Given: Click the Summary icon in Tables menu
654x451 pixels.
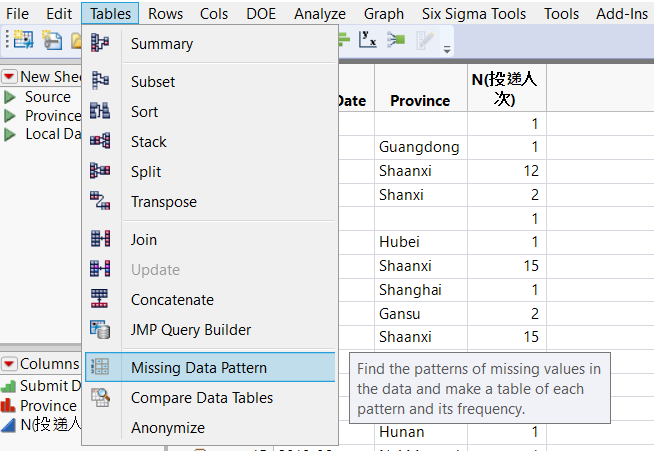Looking at the screenshot, I should 100,44.
